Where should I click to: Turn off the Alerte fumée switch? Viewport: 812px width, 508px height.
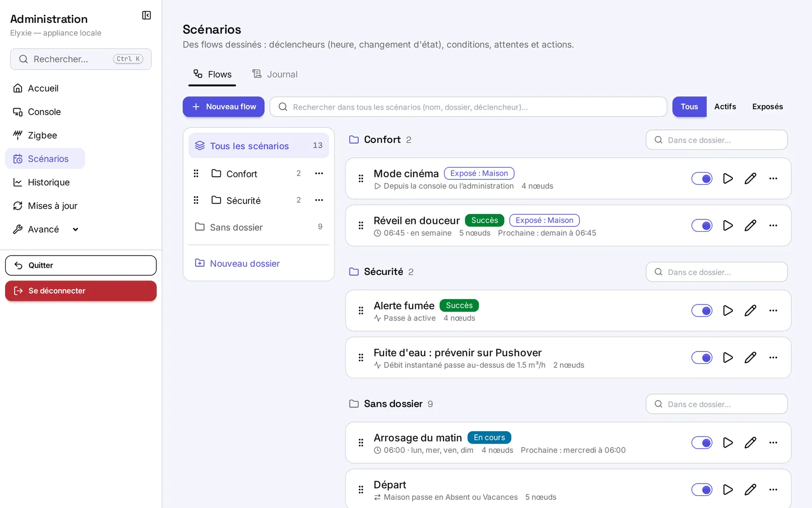coord(702,310)
